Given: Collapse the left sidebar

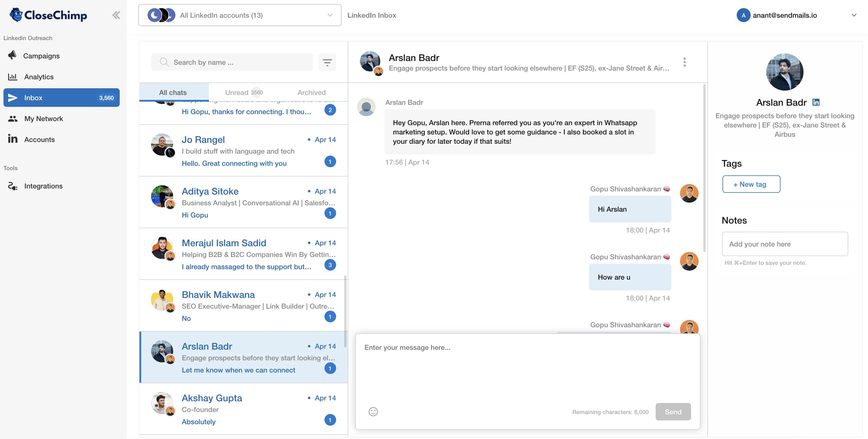Looking at the screenshot, I should pyautogui.click(x=116, y=15).
